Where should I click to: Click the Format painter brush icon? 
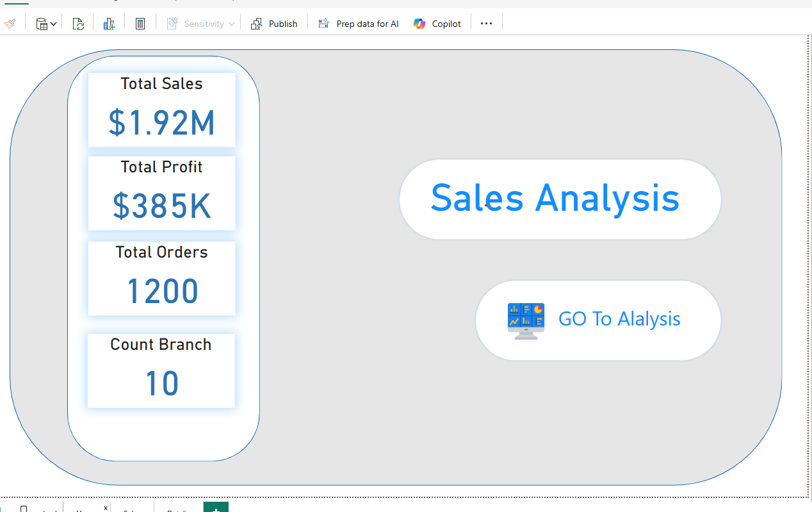[10, 24]
